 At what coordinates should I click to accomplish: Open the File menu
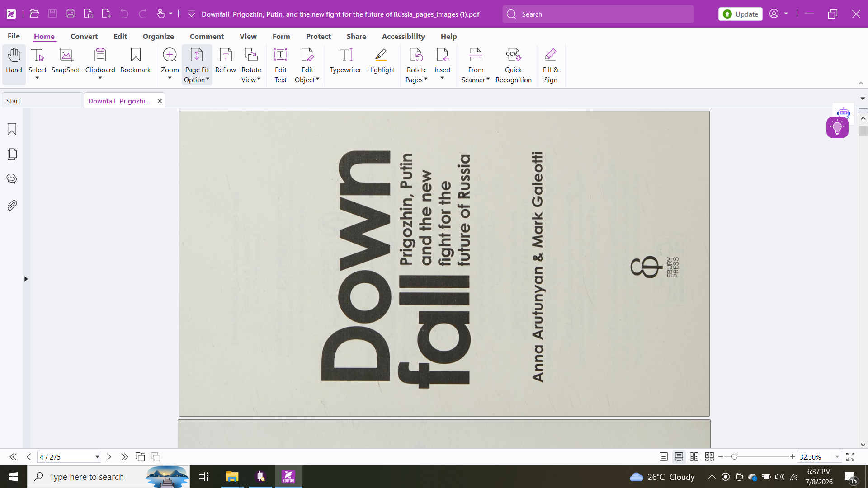pyautogui.click(x=14, y=36)
